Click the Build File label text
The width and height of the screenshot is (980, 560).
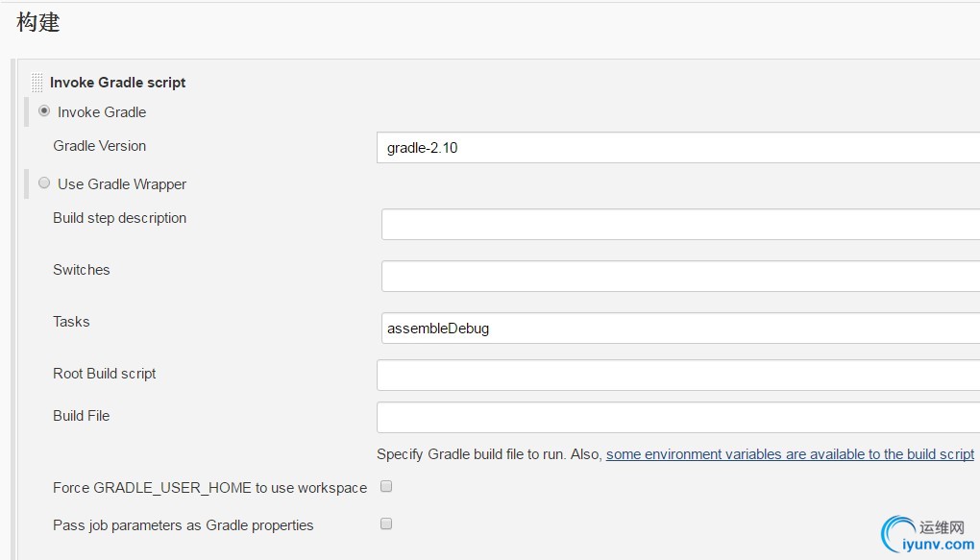click(82, 416)
